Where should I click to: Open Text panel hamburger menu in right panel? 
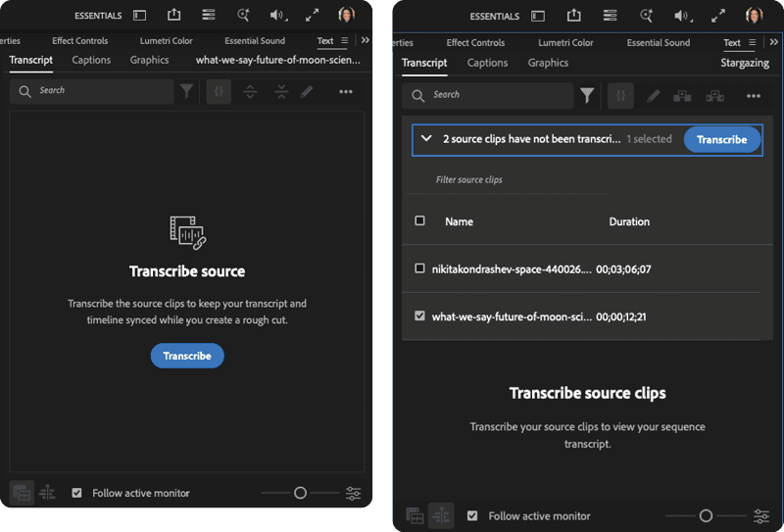click(752, 42)
